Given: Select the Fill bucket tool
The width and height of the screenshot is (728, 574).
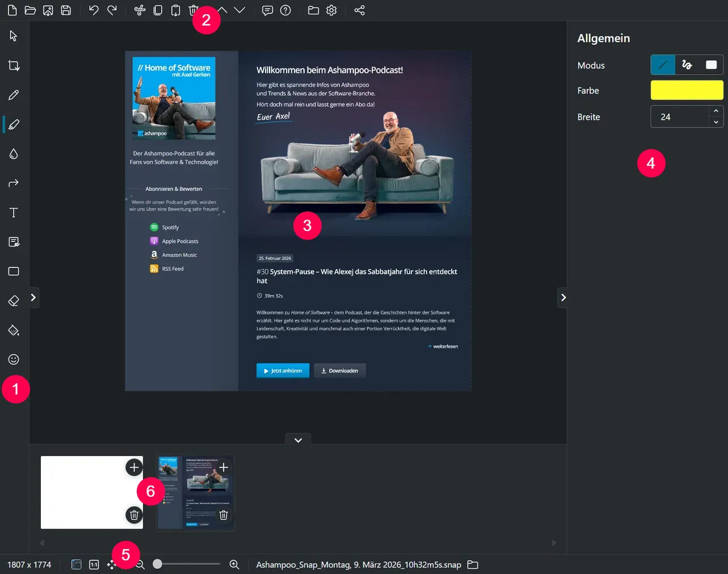Looking at the screenshot, I should [x=14, y=330].
